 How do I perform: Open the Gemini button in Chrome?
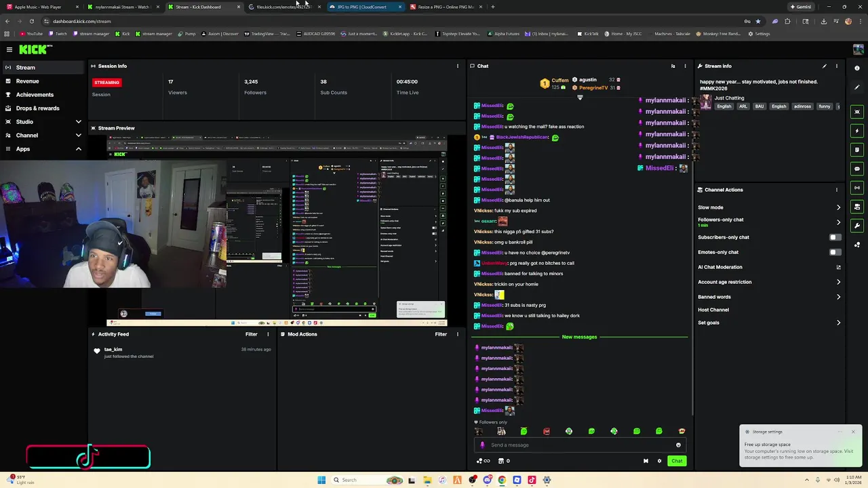click(801, 7)
